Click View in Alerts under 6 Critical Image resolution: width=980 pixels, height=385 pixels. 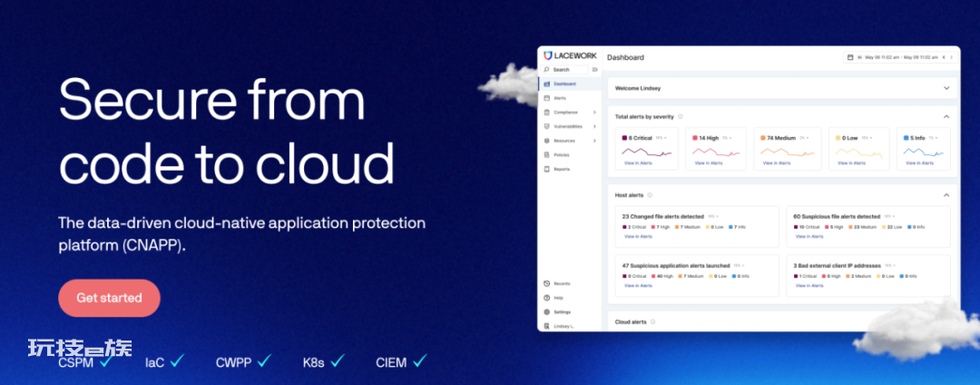tap(638, 163)
